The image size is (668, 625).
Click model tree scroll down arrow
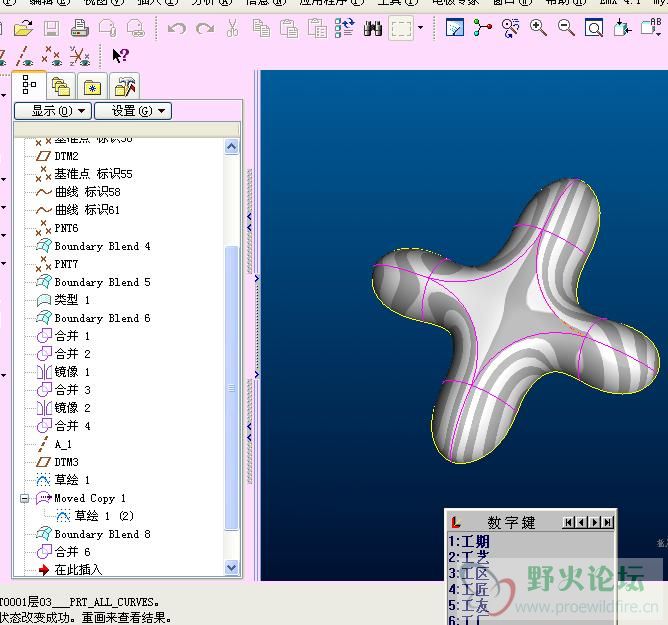[x=232, y=568]
